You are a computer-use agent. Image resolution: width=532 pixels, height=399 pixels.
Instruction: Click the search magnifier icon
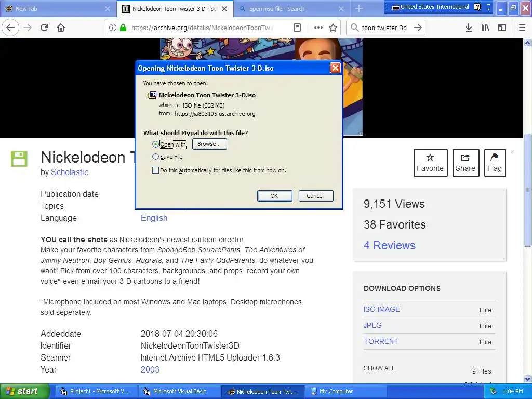point(354,28)
